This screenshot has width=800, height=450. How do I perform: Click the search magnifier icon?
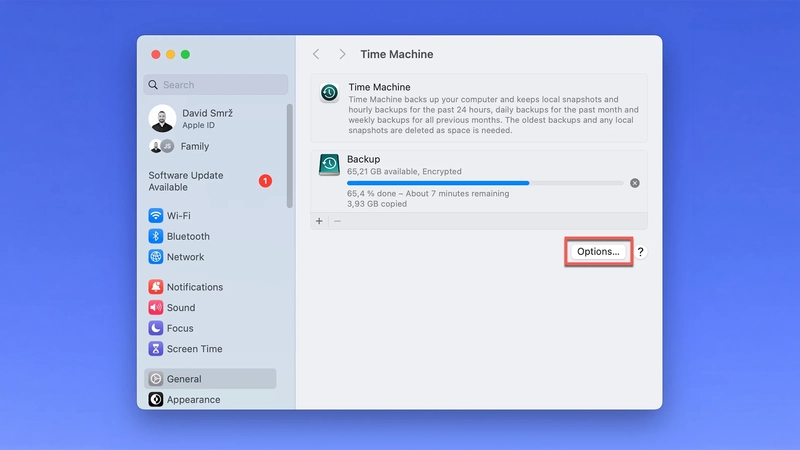coord(153,85)
